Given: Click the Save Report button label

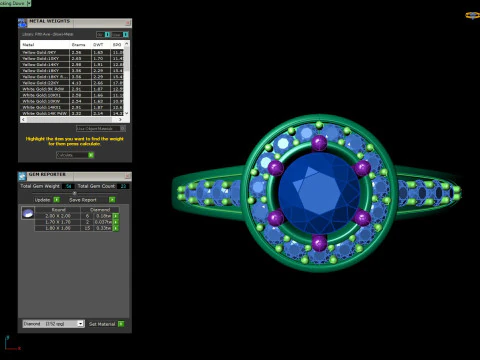Looking at the screenshot, I should click(x=83, y=200).
